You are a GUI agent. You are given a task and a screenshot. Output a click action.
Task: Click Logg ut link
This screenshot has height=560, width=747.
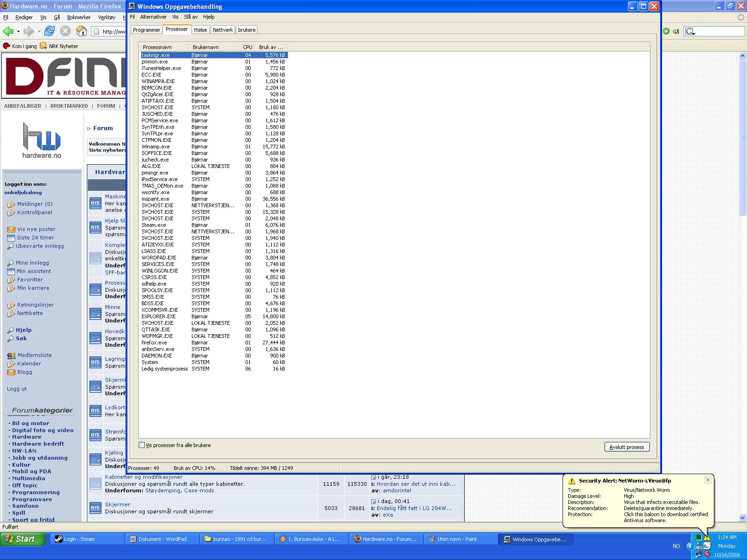click(17, 389)
